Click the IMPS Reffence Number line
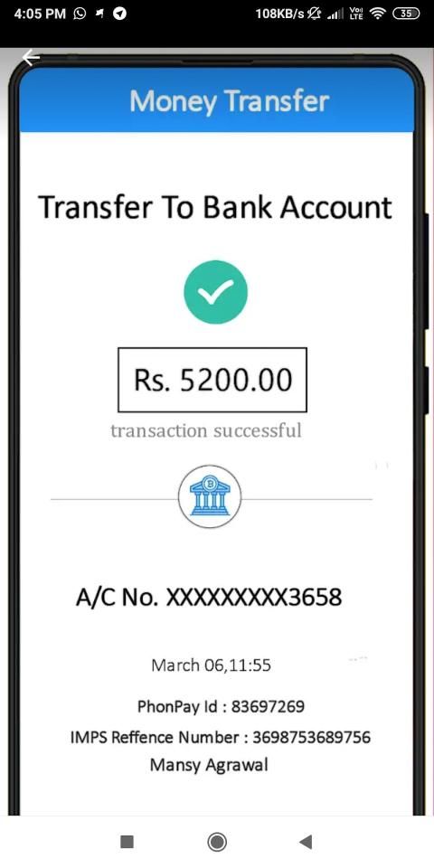434x868 pixels. [x=221, y=738]
